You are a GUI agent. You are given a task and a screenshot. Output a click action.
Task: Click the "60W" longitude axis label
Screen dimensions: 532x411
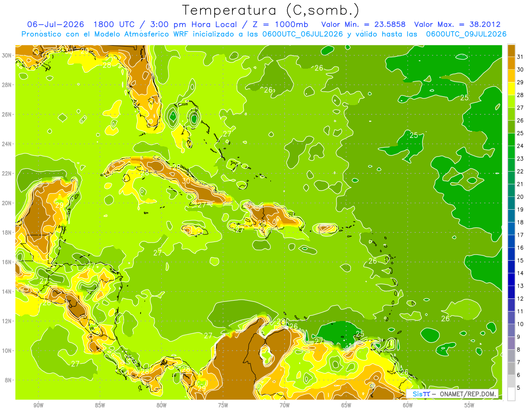[x=408, y=405]
